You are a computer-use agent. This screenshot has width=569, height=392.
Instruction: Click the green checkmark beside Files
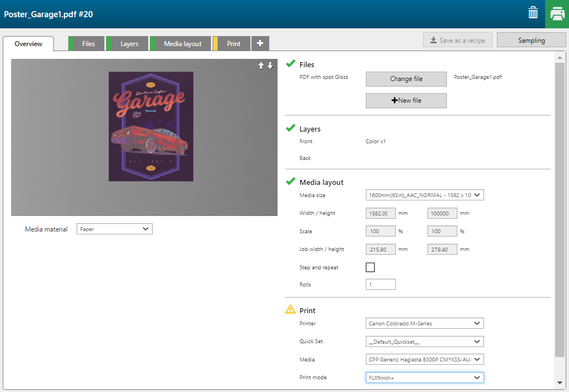coord(290,64)
